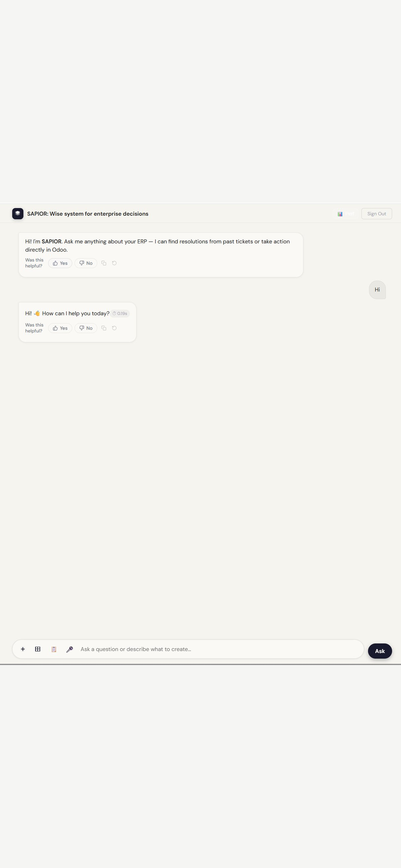401x868 pixels.
Task: Regenerate the 'How can I help you today?' reply
Action: coord(114,328)
